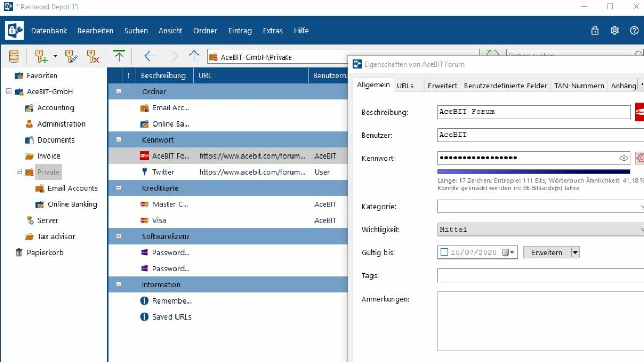Screen dimensions: 644x362
Task: Navigate back using the left arrow icon
Action: coord(150,56)
